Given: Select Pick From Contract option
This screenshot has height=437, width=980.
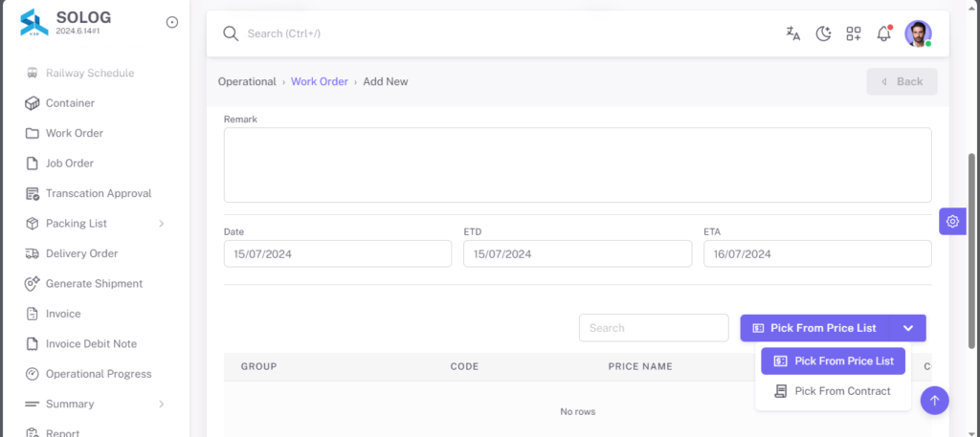Looking at the screenshot, I should pyautogui.click(x=833, y=391).
